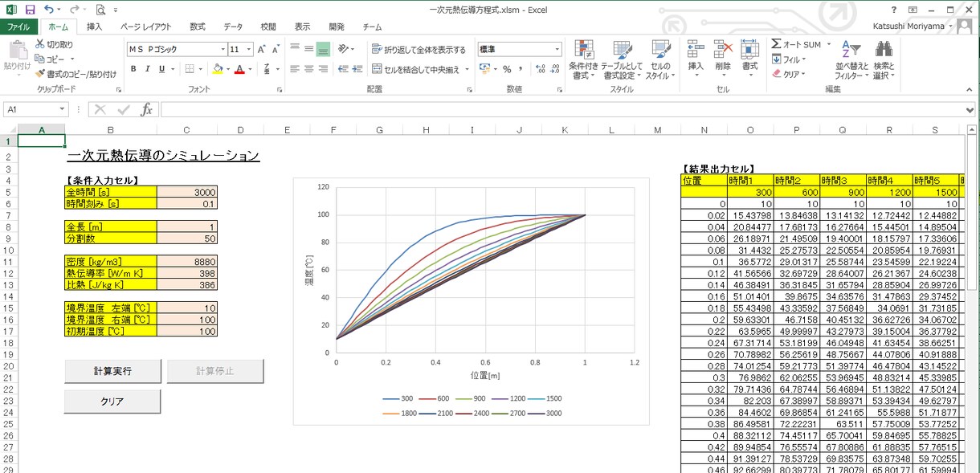Open Excel help question mark

coord(894,9)
